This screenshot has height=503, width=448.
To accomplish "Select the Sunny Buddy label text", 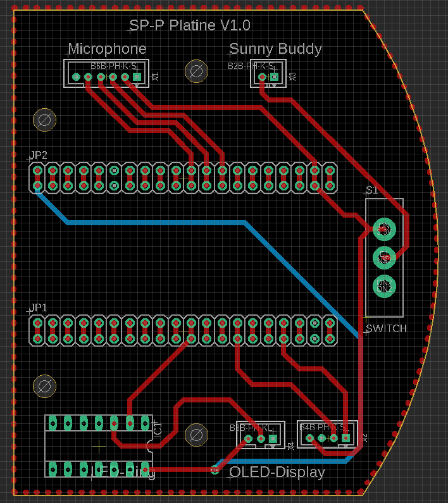I will (x=275, y=49).
